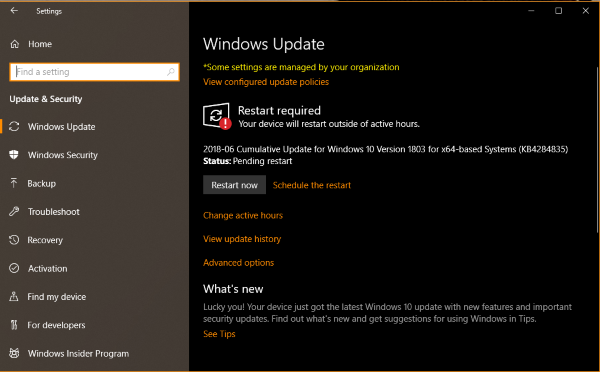Screen dimensions: 600x372
Task: Click the KB4284835 cumulative update text
Action: tap(385, 149)
